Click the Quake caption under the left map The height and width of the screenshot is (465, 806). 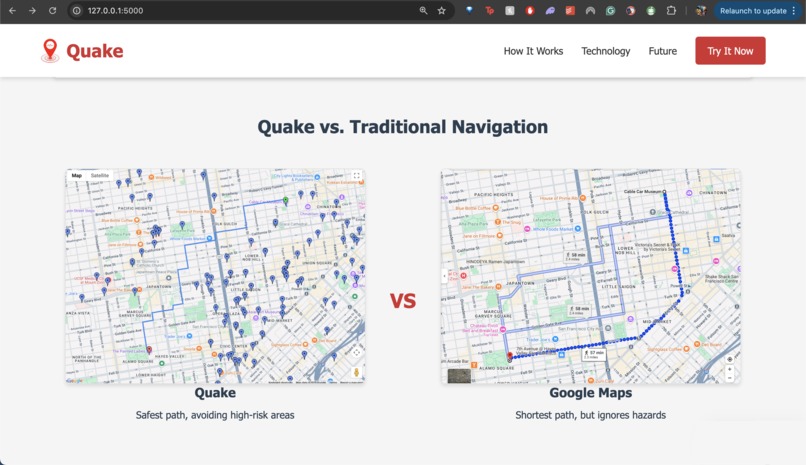click(x=215, y=393)
